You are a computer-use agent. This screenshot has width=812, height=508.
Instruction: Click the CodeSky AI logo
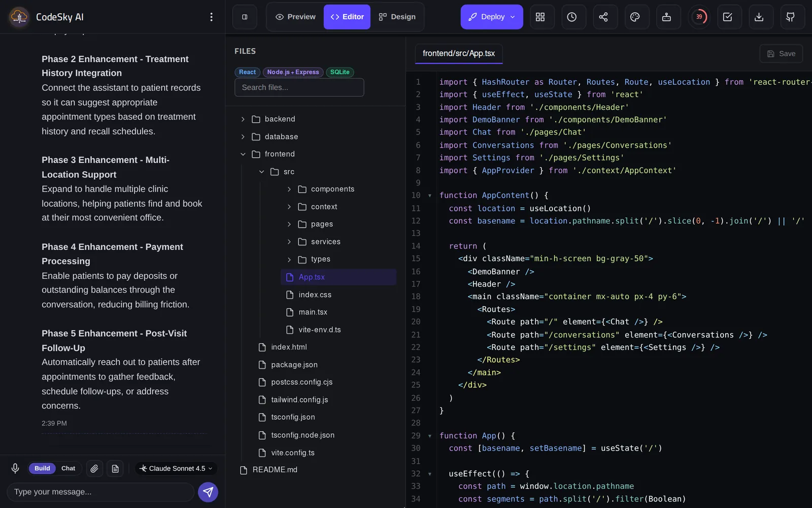(19, 17)
